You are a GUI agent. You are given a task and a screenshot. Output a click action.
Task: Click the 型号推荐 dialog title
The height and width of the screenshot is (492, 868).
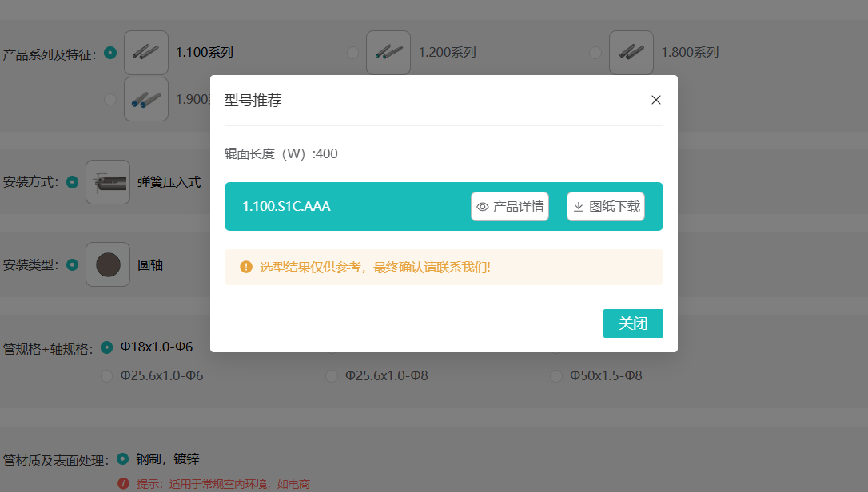point(253,100)
